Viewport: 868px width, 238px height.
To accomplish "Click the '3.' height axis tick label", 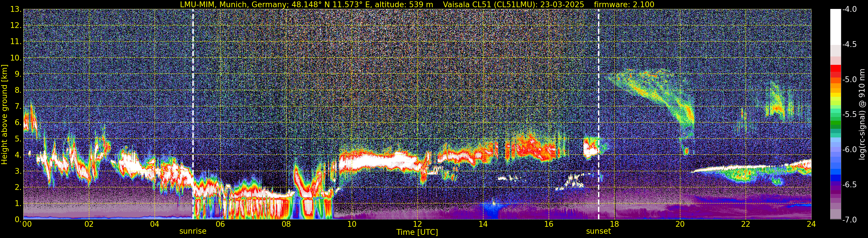I will point(18,171).
